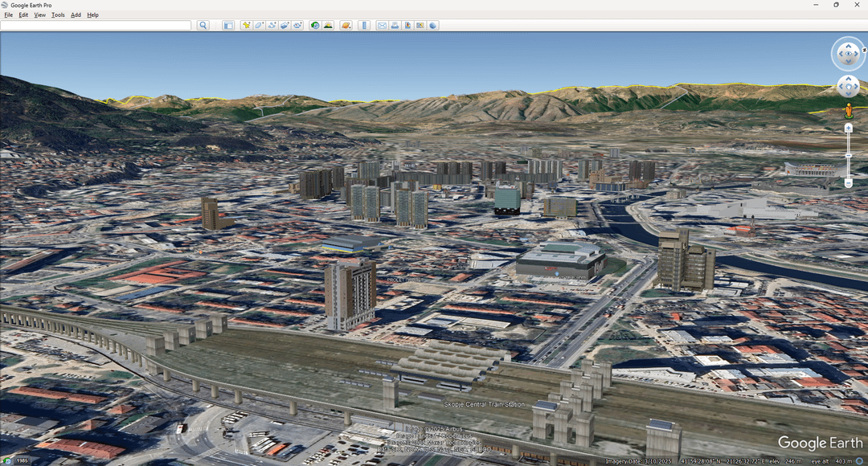Screen dimensions: 868x466
Task: Add a path from toolbar
Action: pyautogui.click(x=272, y=26)
